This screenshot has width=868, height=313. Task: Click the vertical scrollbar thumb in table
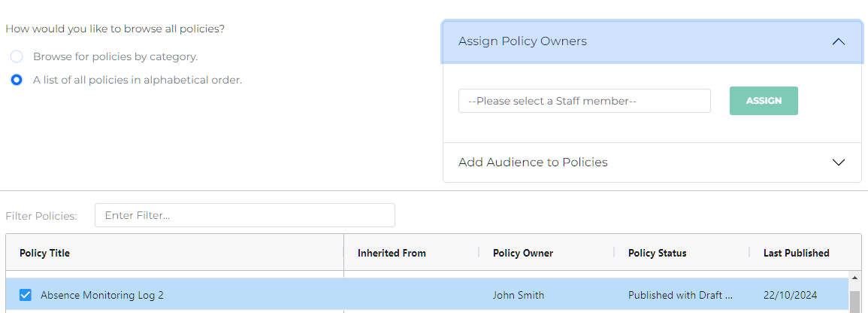tap(854, 301)
